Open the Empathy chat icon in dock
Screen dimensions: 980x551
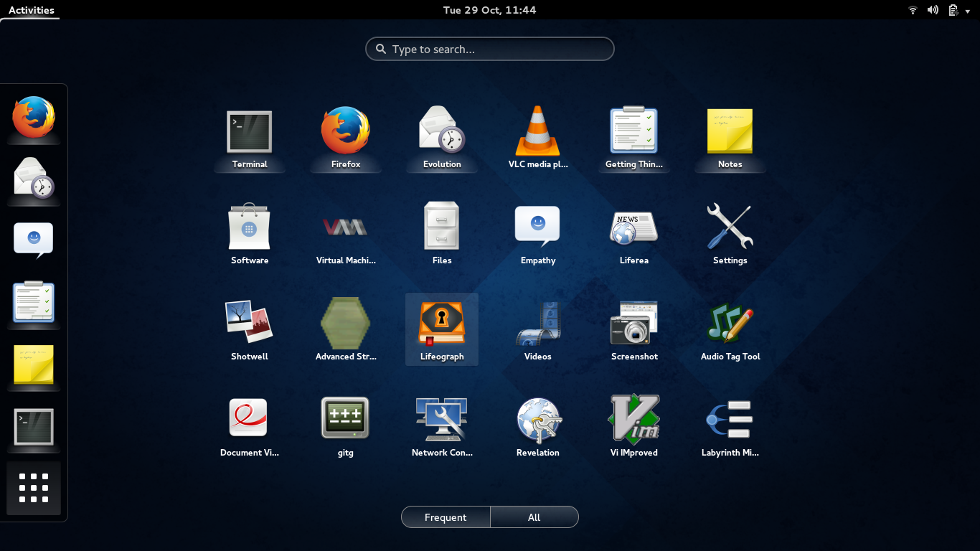[x=34, y=237]
